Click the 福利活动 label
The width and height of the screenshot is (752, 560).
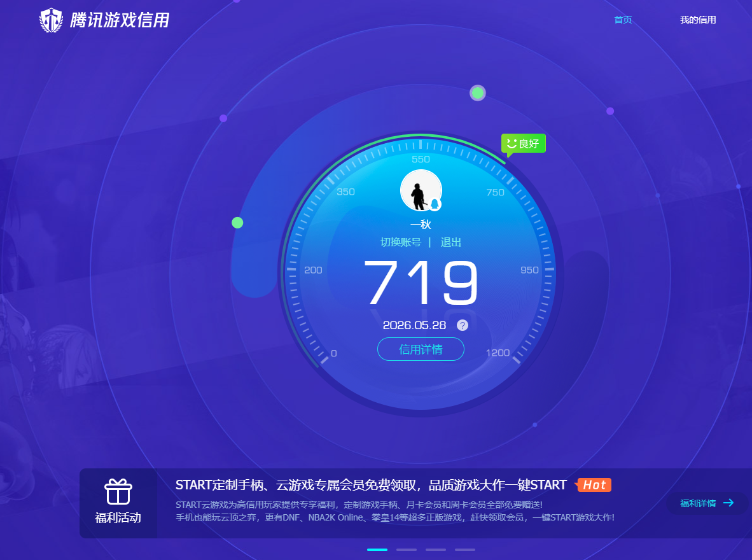[118, 518]
